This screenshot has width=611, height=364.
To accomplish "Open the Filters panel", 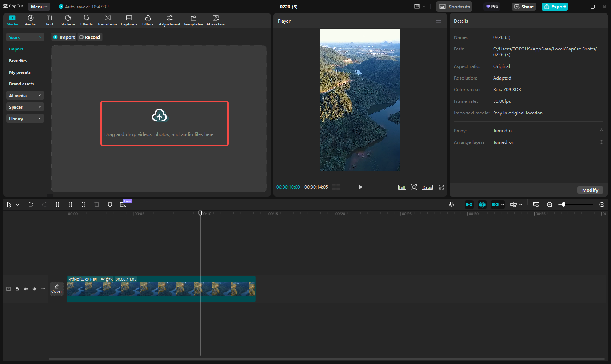I will 148,20.
